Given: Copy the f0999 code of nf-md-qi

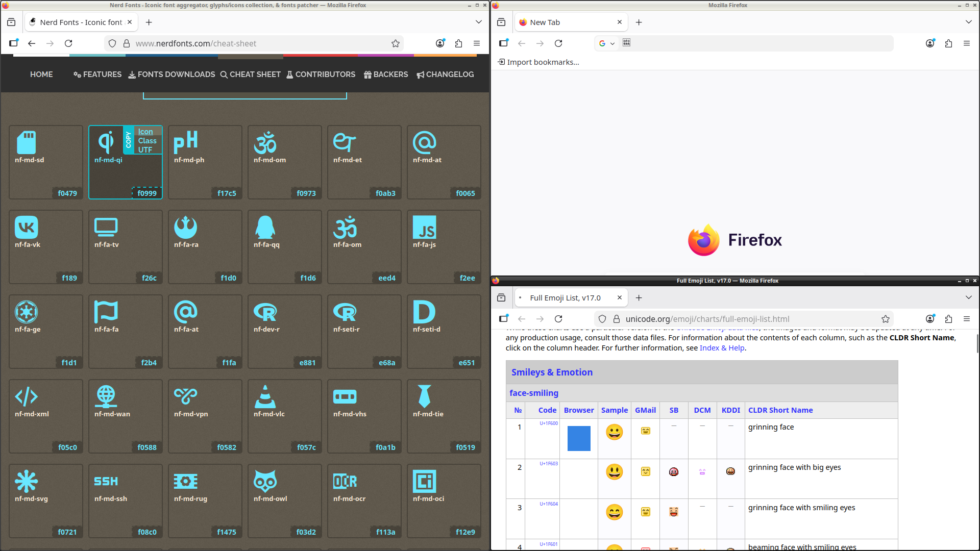Looking at the screenshot, I should pos(147,193).
